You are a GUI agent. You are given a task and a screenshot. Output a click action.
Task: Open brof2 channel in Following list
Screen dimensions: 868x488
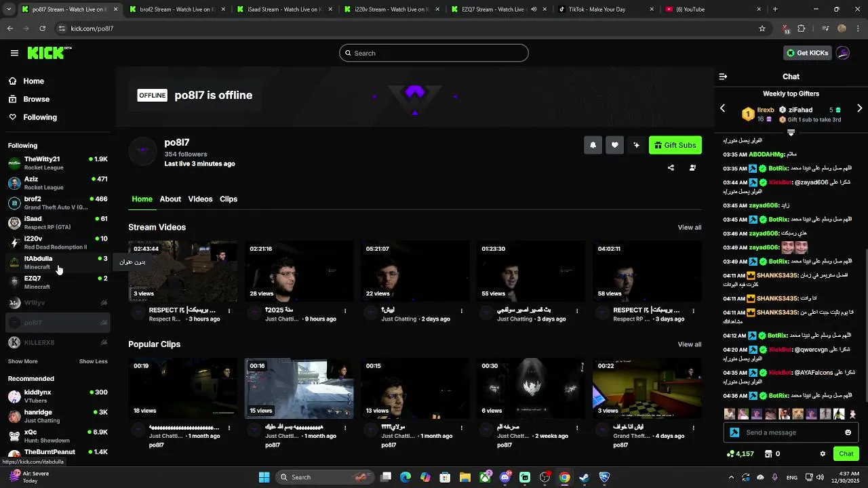point(58,203)
